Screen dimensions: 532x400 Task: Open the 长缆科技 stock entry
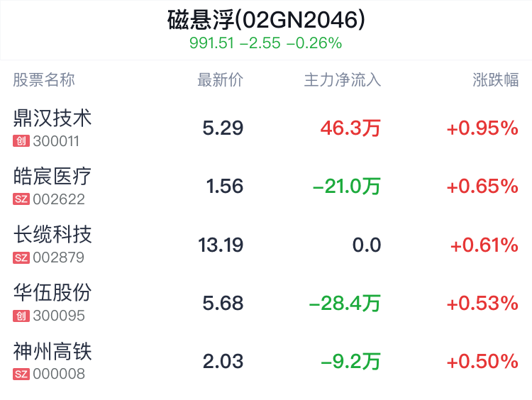[x=266, y=245]
